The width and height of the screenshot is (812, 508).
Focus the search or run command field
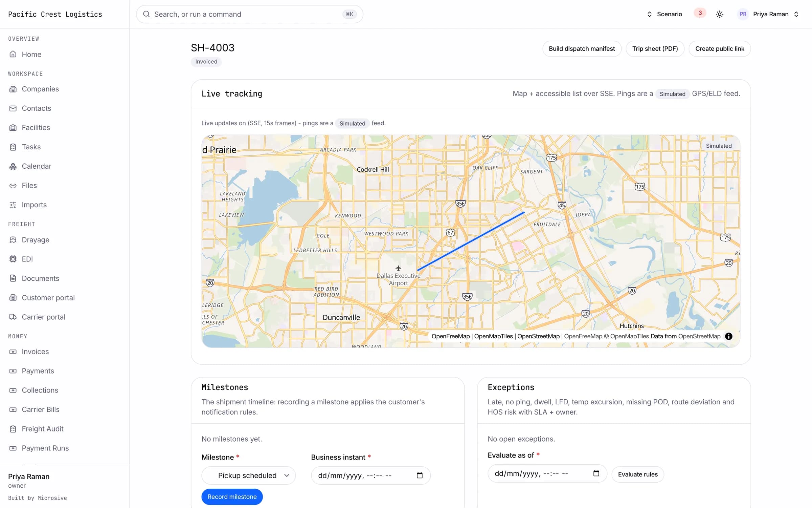(250, 14)
